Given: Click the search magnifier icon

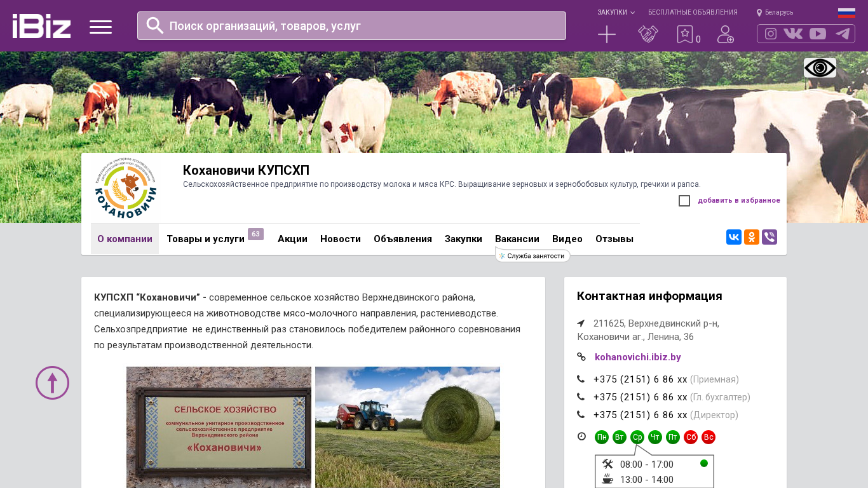Looking at the screenshot, I should click(x=155, y=25).
